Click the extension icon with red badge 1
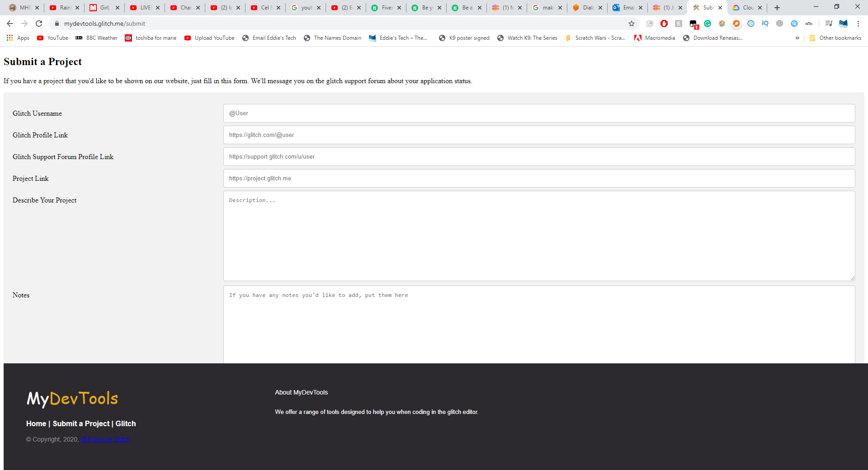Viewport: 868px width, 470px height. [x=693, y=24]
